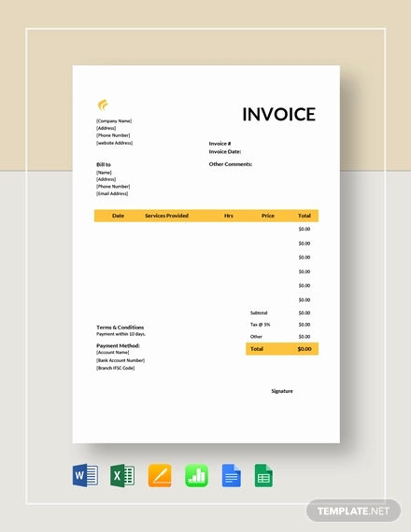Screen dimensions: 411x532
Task: Click the [Branch IFSC Code] placeholder
Action: point(116,368)
